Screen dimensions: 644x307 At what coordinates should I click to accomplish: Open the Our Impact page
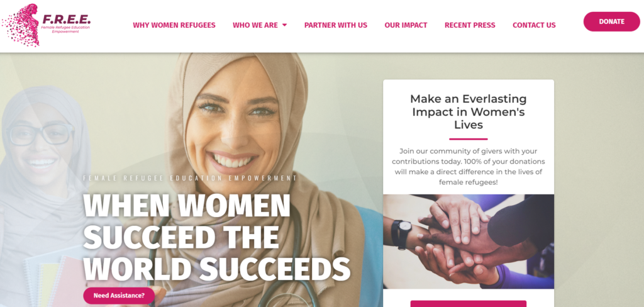tap(406, 25)
